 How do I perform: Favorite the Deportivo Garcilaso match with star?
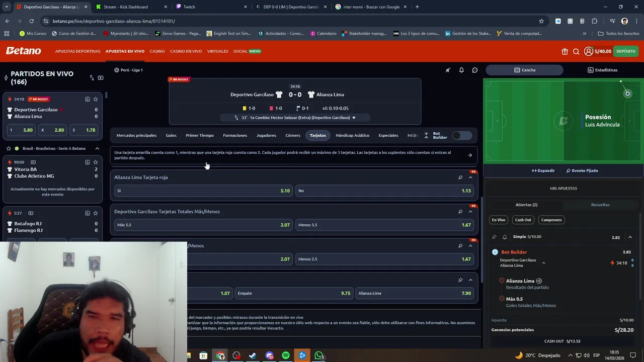(x=96, y=99)
